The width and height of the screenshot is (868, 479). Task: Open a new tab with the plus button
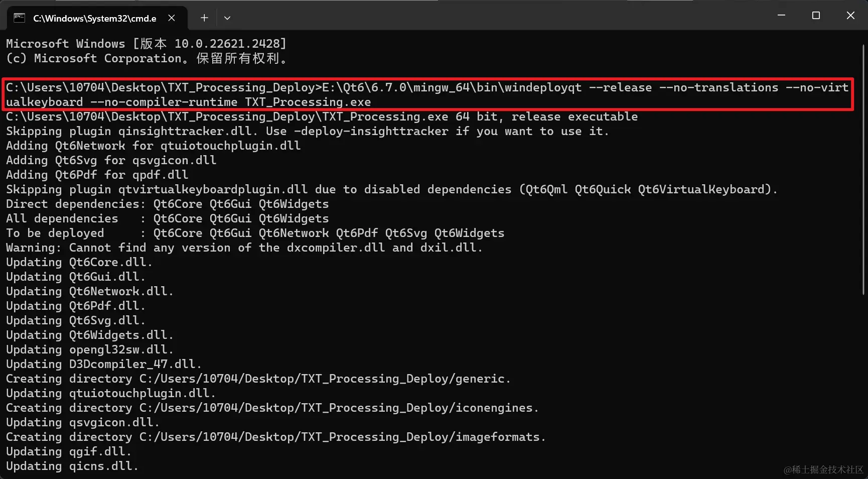tap(204, 18)
